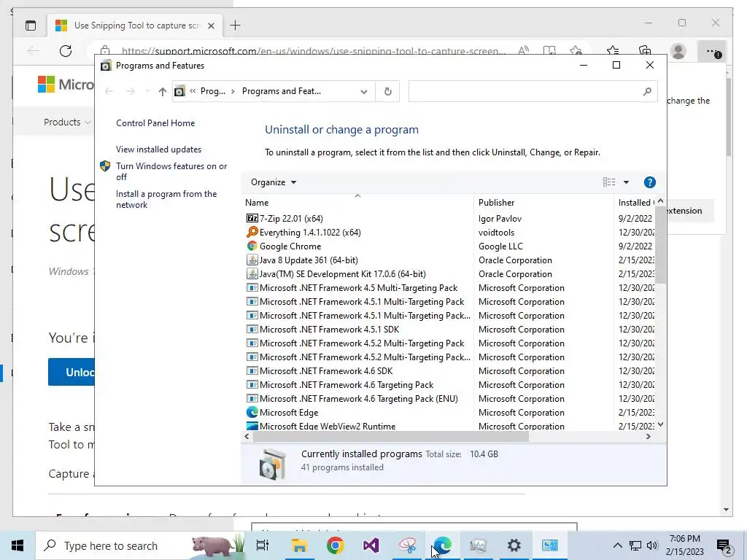
Task: Click the Installed On column header
Action: (635, 203)
